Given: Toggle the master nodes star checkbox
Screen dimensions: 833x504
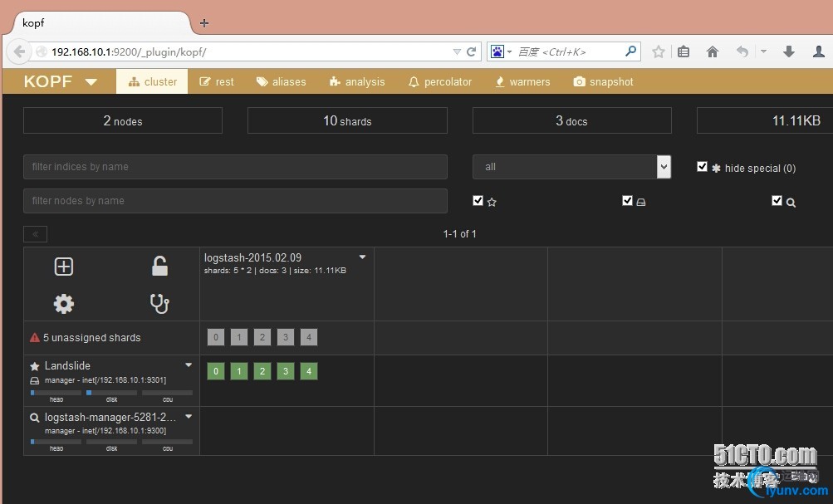Looking at the screenshot, I should click(x=478, y=200).
